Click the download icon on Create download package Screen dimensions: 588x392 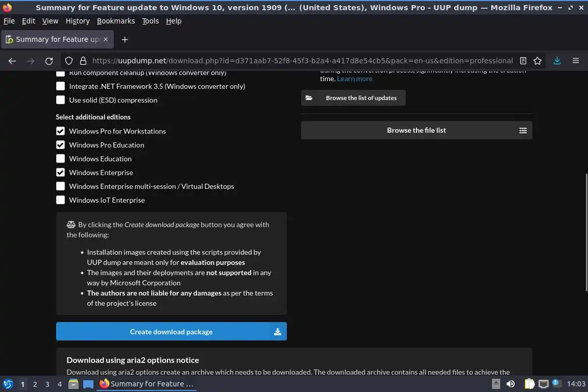(x=278, y=332)
